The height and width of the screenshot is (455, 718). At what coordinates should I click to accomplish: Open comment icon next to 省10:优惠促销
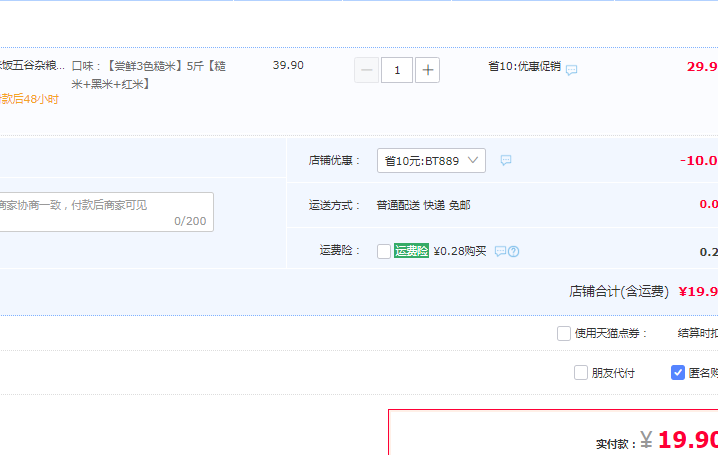pos(571,70)
